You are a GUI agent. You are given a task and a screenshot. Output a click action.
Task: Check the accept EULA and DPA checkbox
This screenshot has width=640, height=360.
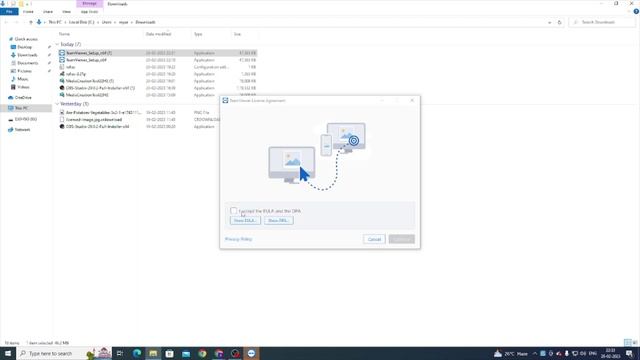click(x=233, y=211)
